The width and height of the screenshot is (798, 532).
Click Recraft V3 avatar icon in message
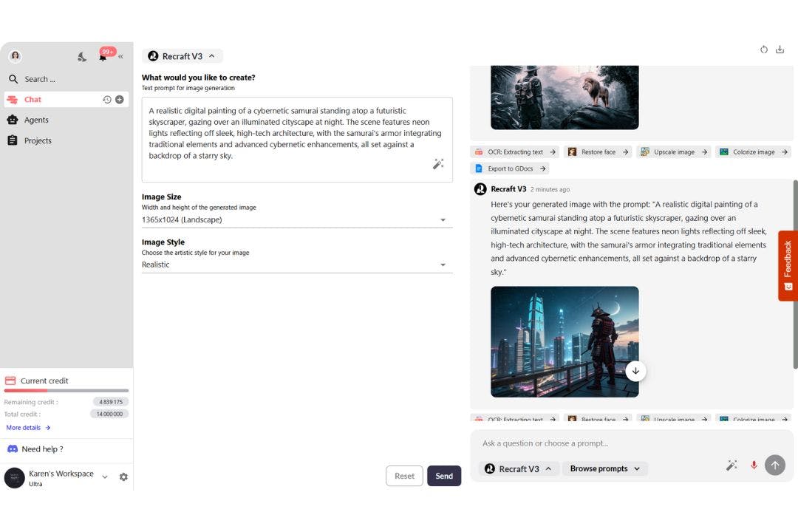click(x=480, y=189)
